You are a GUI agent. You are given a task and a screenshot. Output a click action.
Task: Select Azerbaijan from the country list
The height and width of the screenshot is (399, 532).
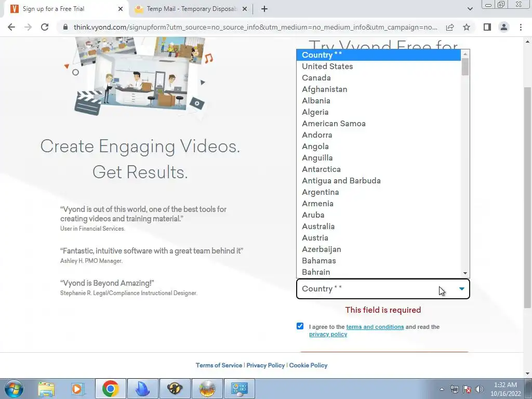pyautogui.click(x=379, y=249)
